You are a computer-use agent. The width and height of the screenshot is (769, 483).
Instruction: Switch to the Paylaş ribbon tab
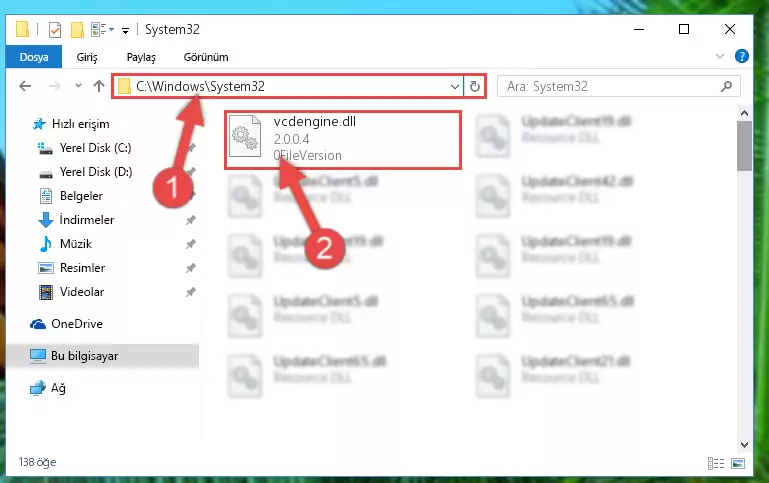[x=141, y=57]
